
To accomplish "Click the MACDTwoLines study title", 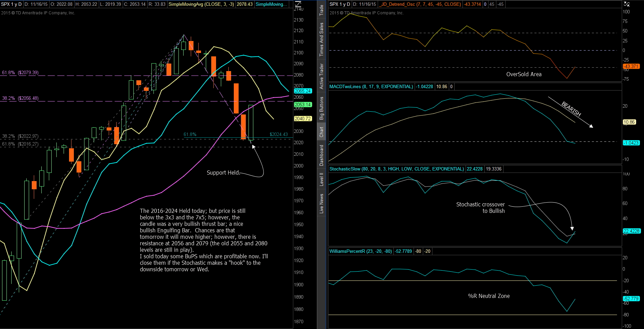I will 371,87.
